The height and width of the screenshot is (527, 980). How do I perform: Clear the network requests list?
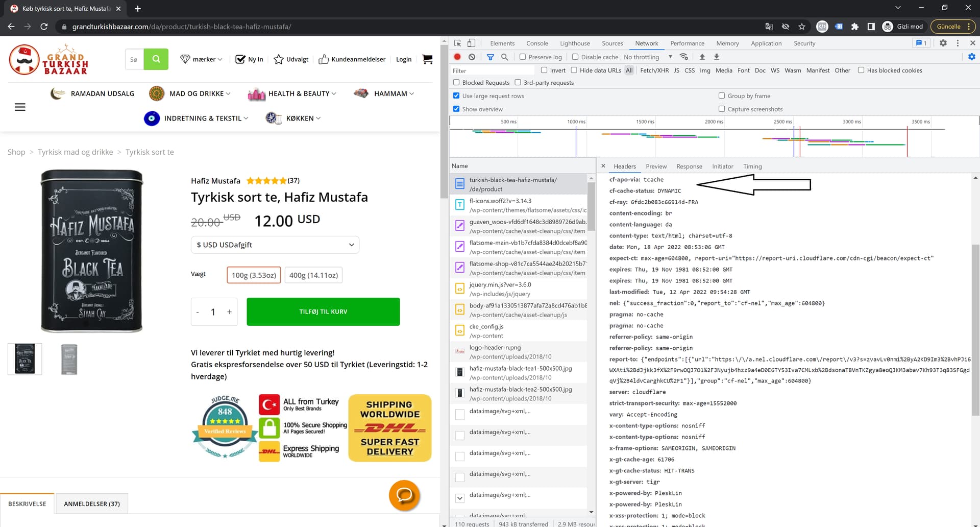click(471, 57)
